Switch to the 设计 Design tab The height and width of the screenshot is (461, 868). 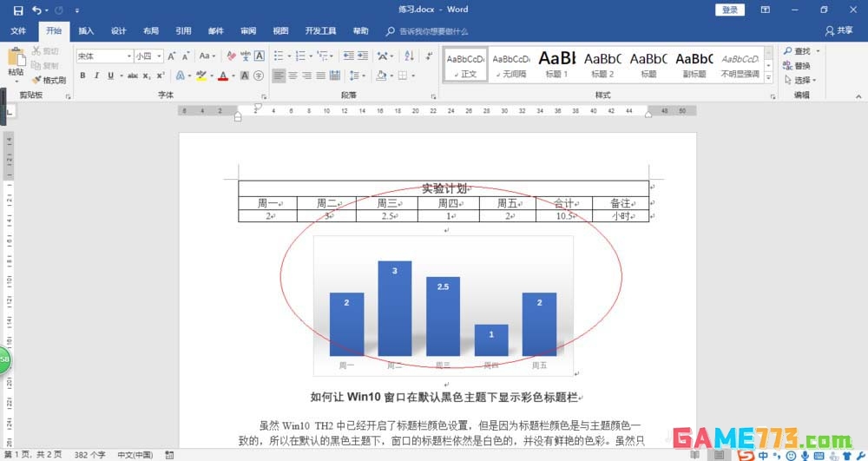coord(118,31)
